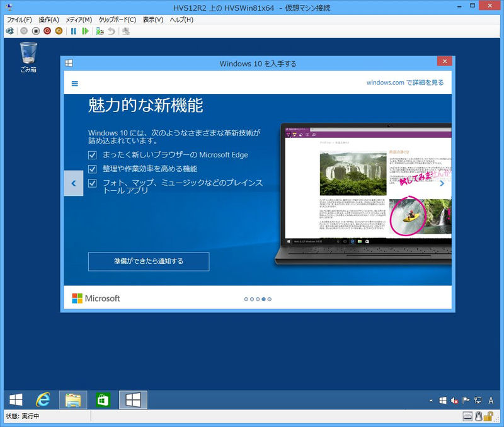Go to next slide with right chevron

(x=442, y=183)
